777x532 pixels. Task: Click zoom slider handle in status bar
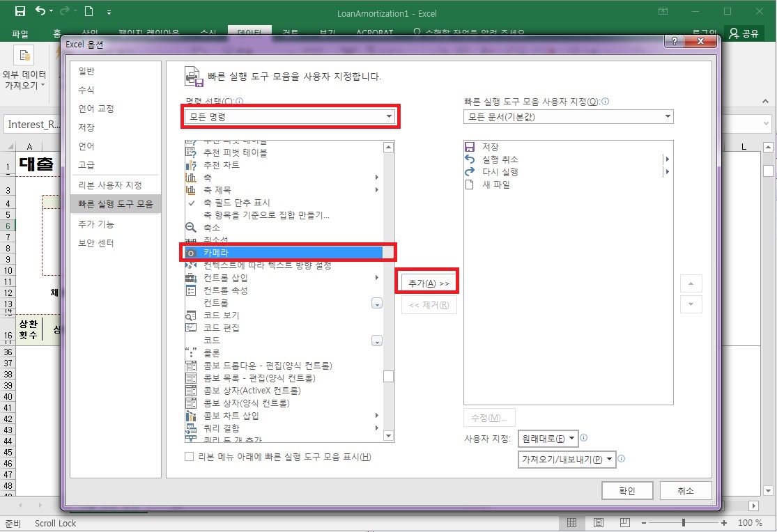684,522
